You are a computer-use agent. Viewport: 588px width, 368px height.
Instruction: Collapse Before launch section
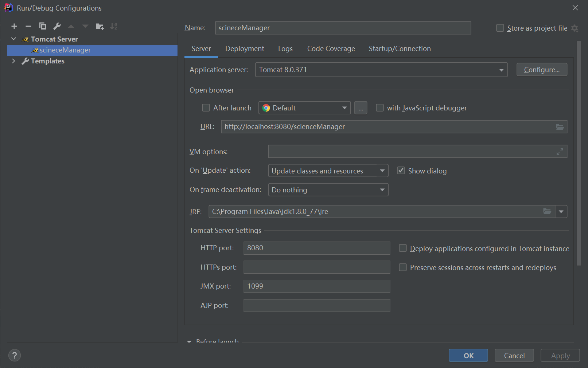(x=189, y=341)
